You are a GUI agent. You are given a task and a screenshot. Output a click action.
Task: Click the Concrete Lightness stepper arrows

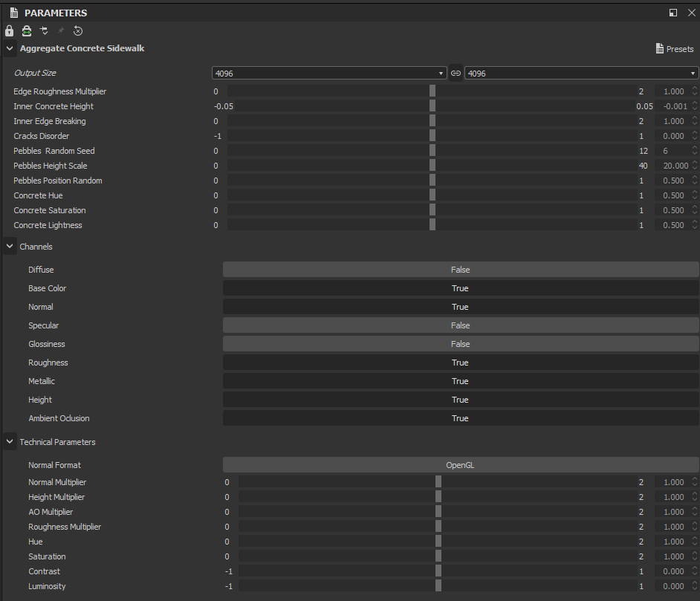(695, 225)
